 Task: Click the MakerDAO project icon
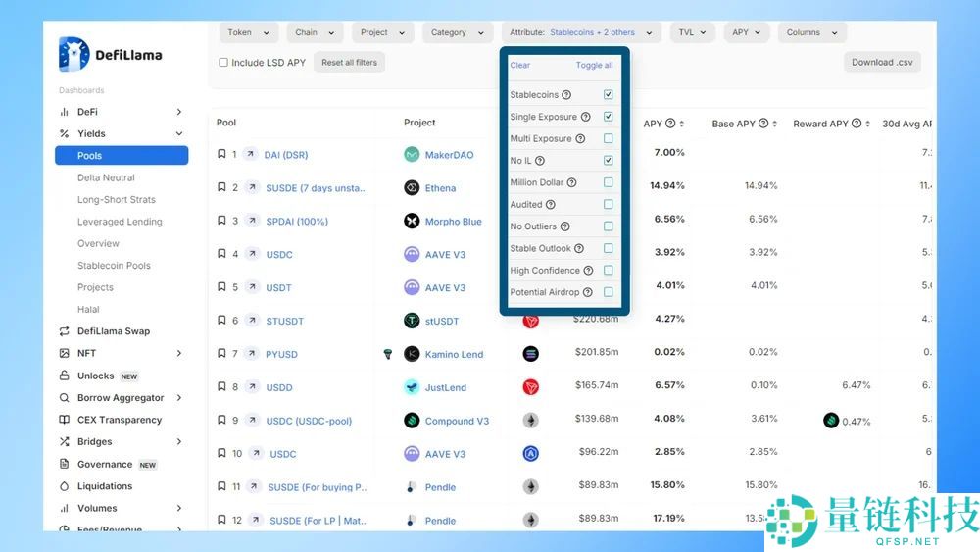[x=412, y=154]
